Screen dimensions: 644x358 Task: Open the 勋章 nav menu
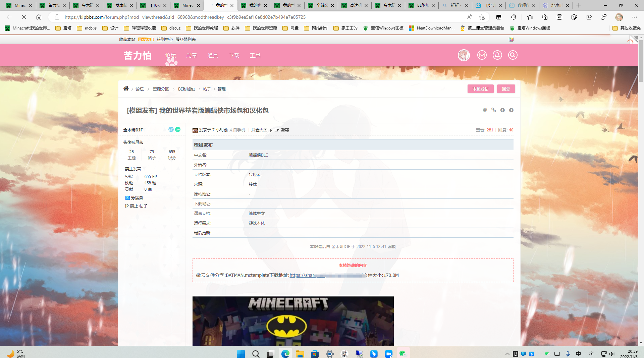[192, 55]
